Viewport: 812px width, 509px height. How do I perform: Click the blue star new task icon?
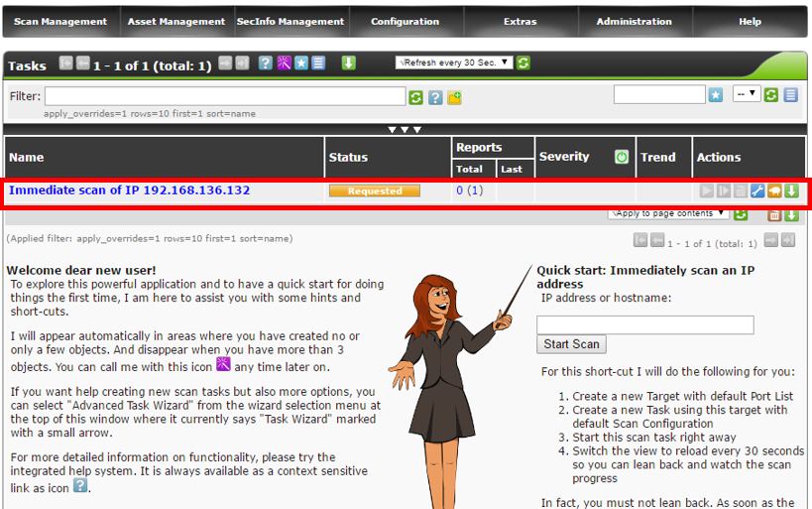click(301, 64)
